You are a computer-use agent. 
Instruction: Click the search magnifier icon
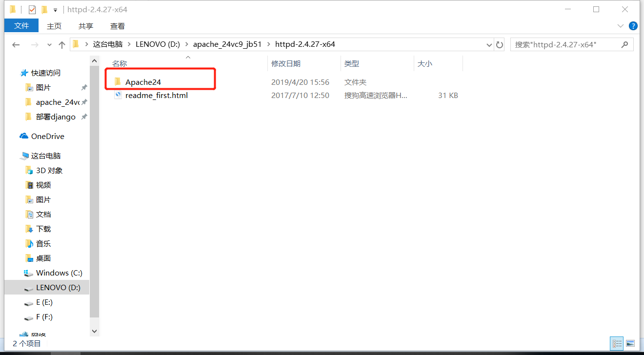[624, 44]
